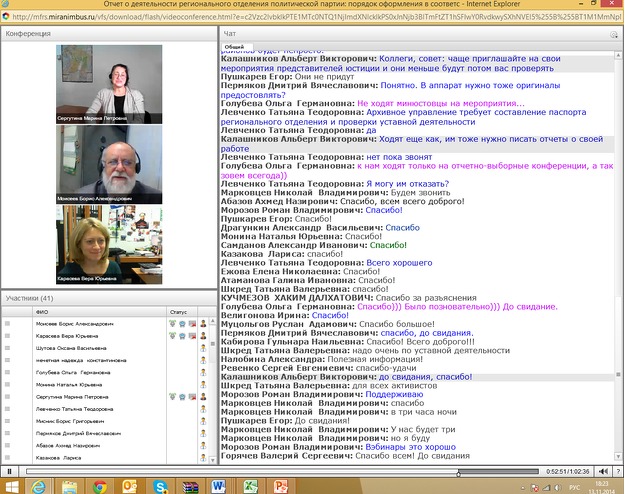Open Internet Explorer in taskbar
Screen dimensions: 625x494
point(39,487)
